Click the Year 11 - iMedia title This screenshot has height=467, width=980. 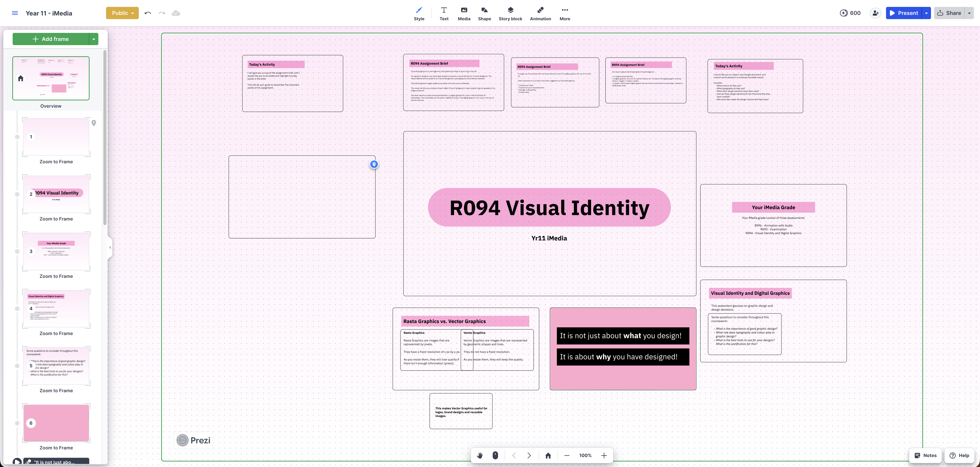[x=49, y=13]
